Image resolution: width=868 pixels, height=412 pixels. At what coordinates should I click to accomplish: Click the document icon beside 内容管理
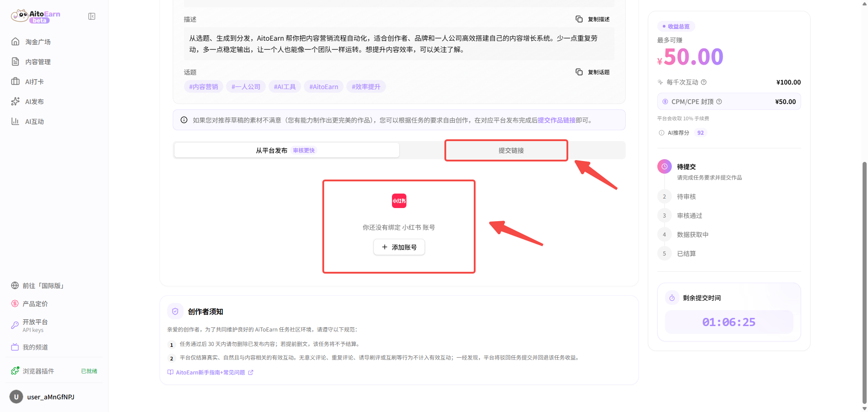(x=15, y=62)
